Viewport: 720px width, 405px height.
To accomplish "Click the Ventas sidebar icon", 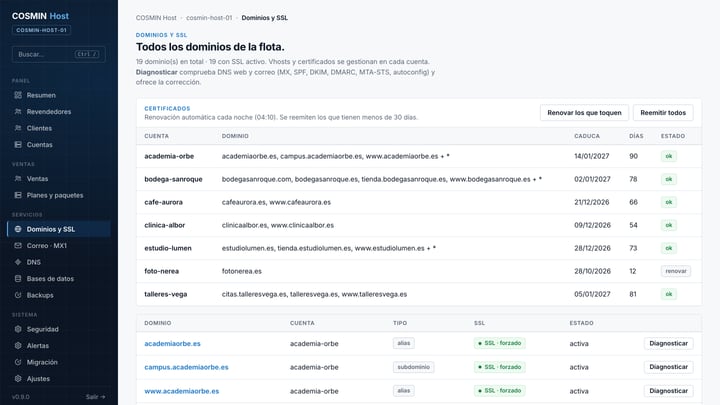I will coord(18,179).
